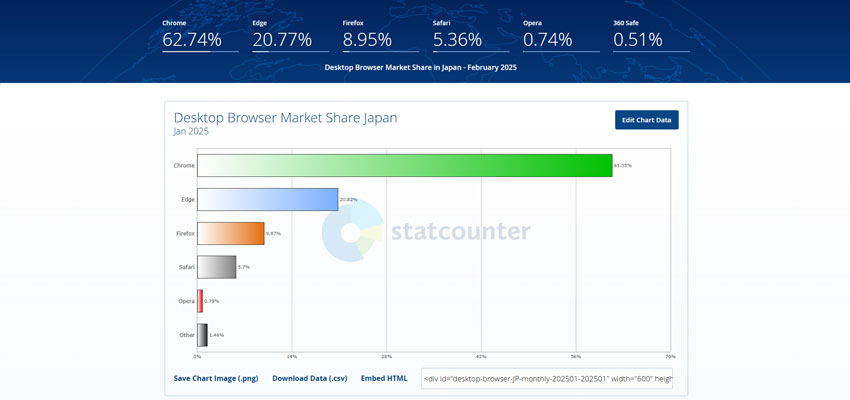Image resolution: width=850 pixels, height=400 pixels.
Task: Click the 28% x-axis tick label
Action: click(387, 357)
